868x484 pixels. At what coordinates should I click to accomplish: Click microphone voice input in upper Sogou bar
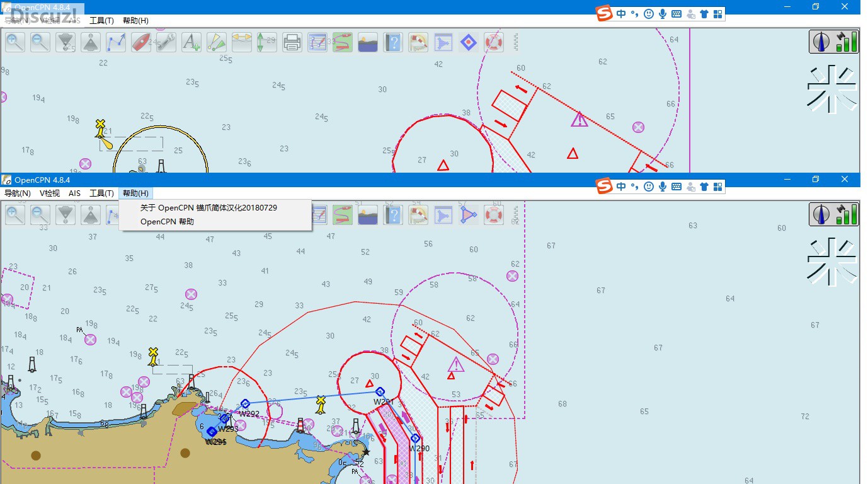(663, 13)
